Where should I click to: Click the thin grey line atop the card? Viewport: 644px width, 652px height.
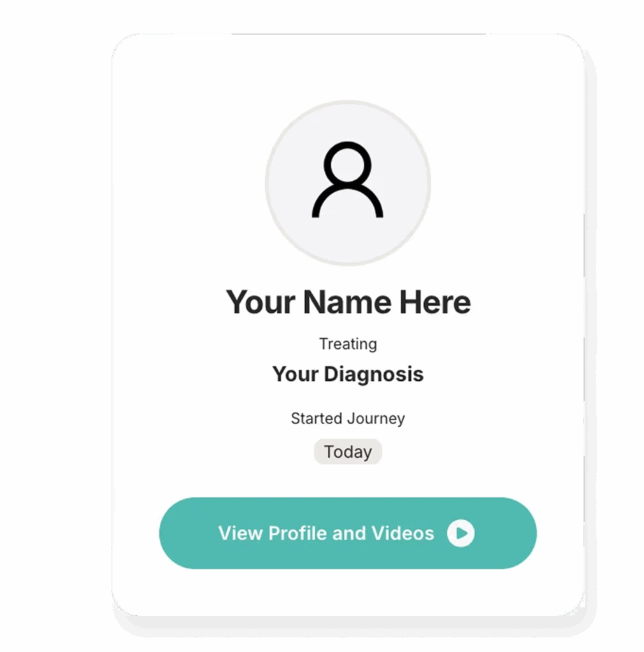(x=359, y=34)
